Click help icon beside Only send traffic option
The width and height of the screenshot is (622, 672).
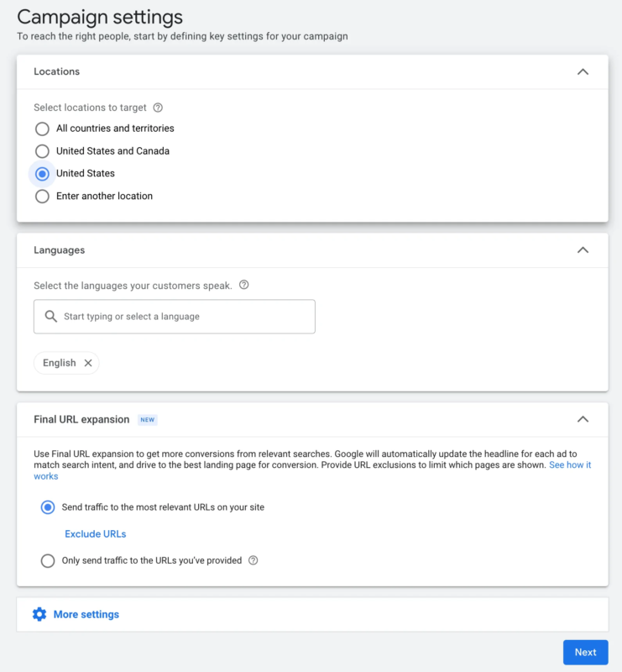(x=254, y=560)
